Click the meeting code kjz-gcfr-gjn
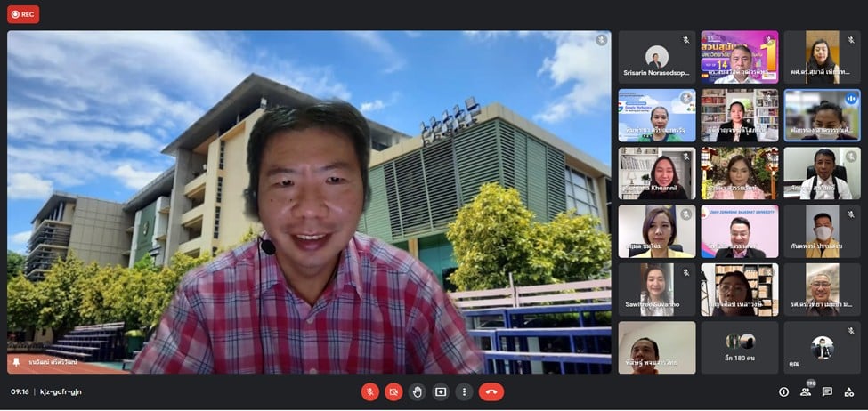Image resolution: width=868 pixels, height=411 pixels. [x=61, y=391]
